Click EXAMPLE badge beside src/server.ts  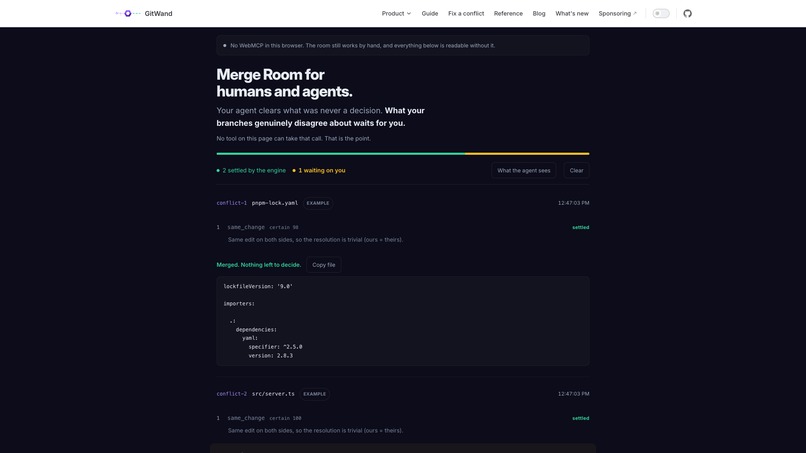[x=315, y=394]
